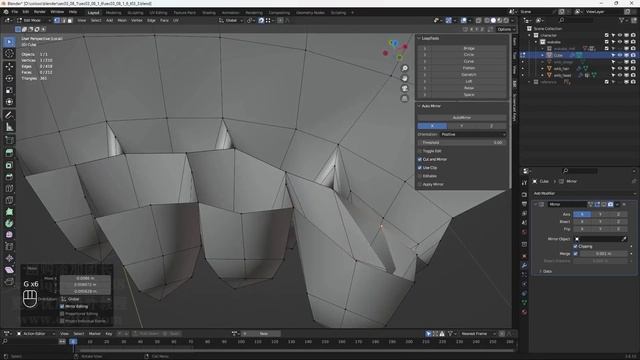Select the Edge Slide tool
This screenshot has height=360, width=640.
coord(9,247)
